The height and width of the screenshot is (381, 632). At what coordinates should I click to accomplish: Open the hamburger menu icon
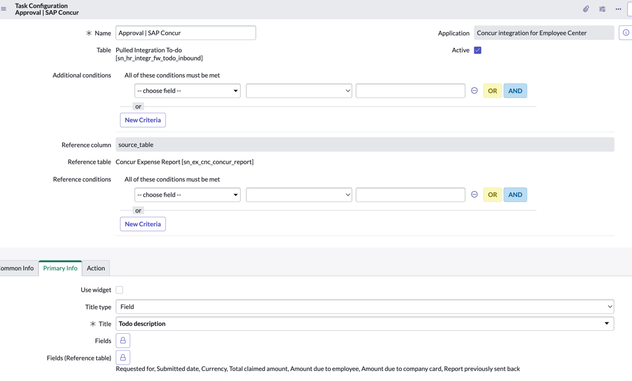[x=4, y=9]
